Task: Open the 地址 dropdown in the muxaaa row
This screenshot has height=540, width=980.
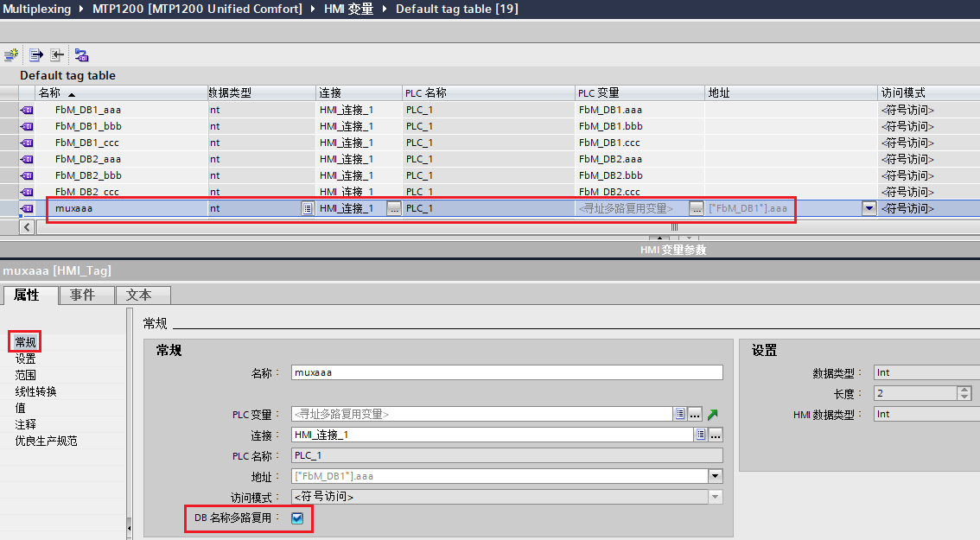Action: click(869, 208)
